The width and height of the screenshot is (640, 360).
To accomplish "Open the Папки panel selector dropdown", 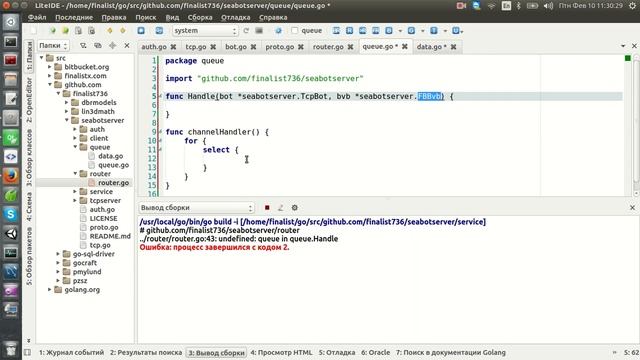I will coord(53,46).
